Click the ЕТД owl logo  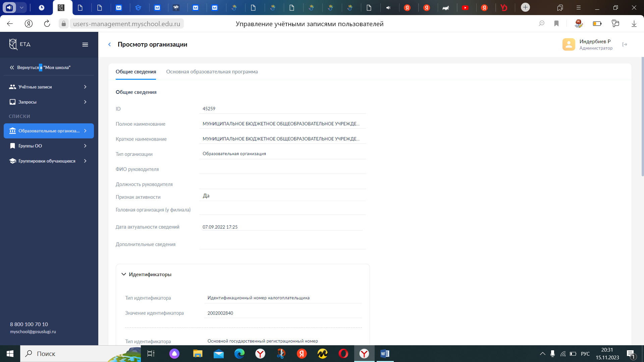coord(13,44)
